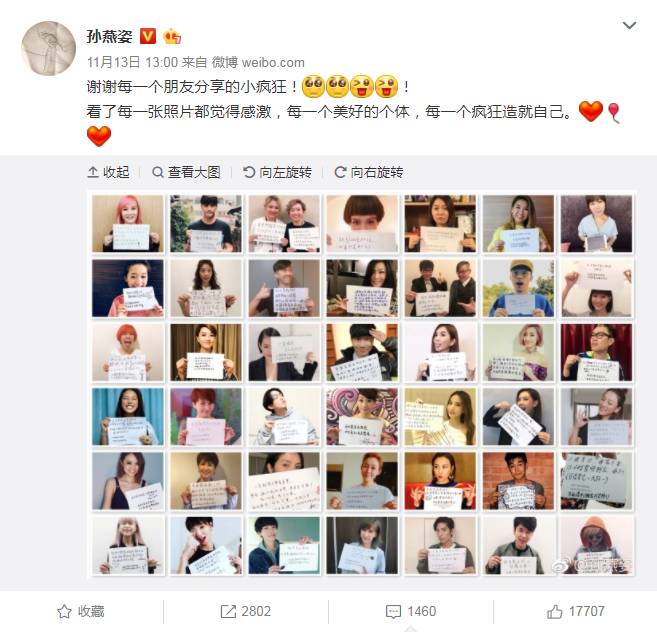Click the 收藏 star icon

(x=64, y=611)
